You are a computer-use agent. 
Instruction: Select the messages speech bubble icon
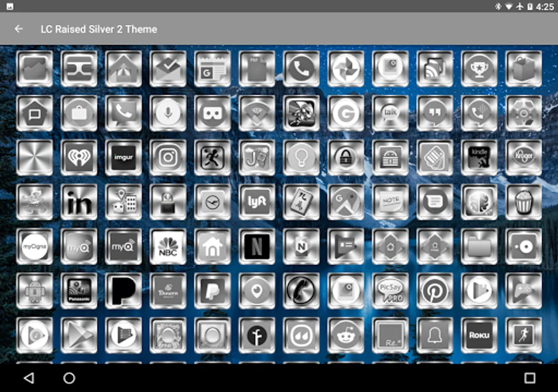point(435,202)
